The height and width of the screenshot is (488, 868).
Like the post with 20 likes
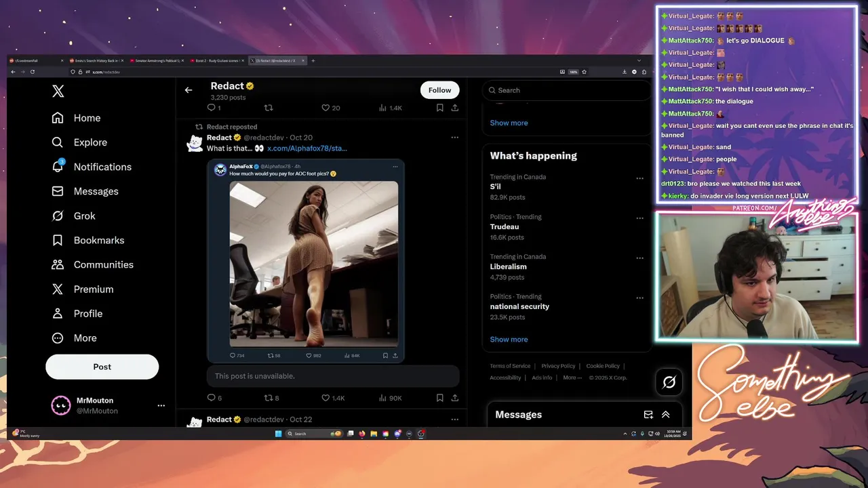pyautogui.click(x=331, y=108)
